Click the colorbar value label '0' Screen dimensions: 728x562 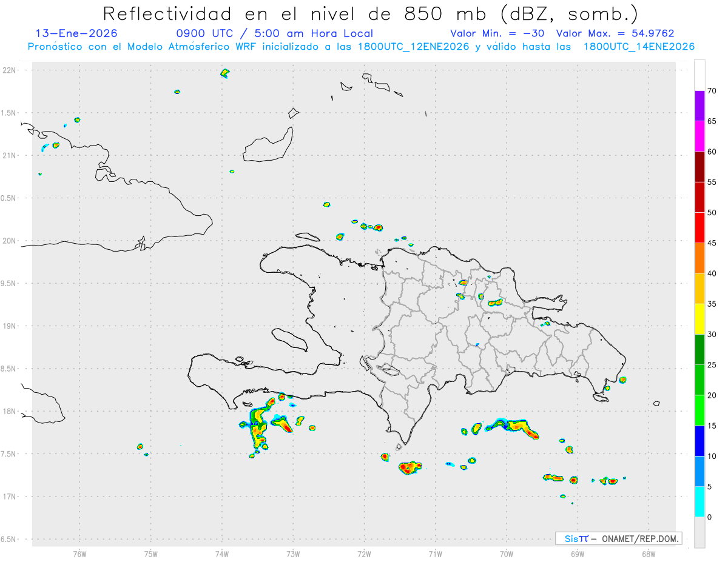click(x=710, y=517)
